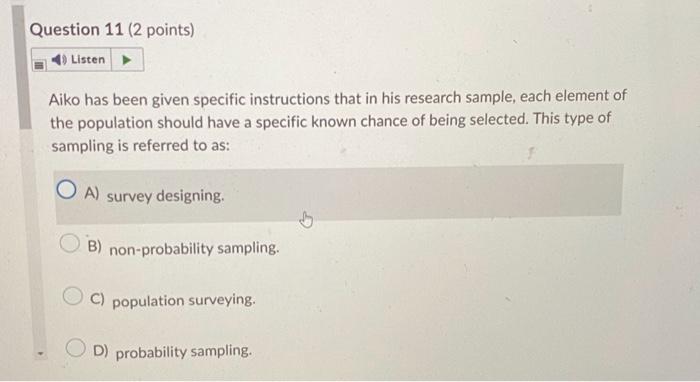Image resolution: width=700 pixels, height=382 pixels.
Task: Choose radio option B non-probability sampling
Action: 70,243
